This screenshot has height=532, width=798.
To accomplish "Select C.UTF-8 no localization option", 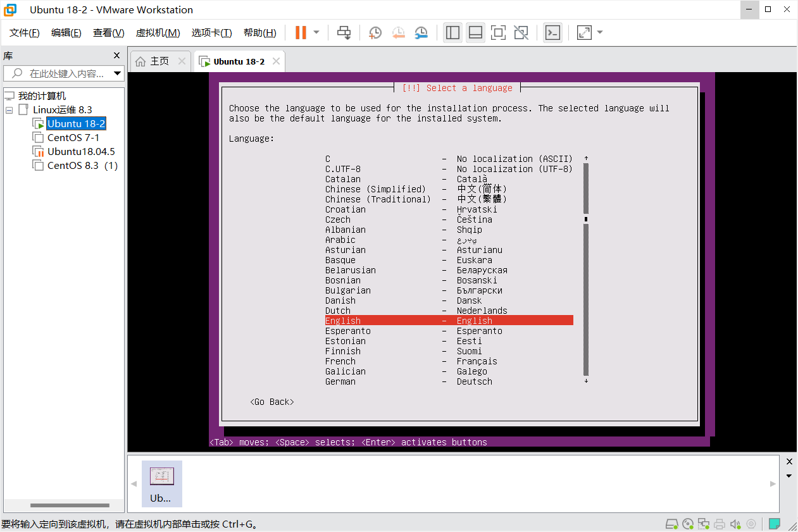I will coord(449,169).
